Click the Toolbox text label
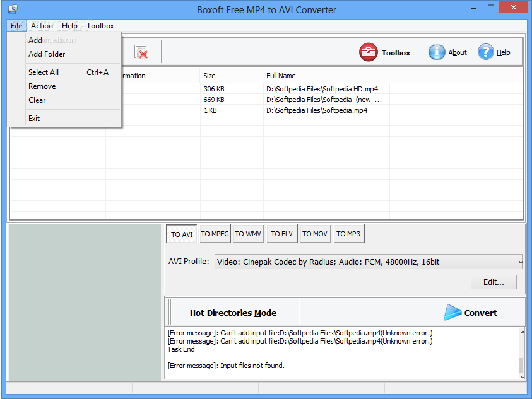The image size is (532, 399). [x=396, y=53]
